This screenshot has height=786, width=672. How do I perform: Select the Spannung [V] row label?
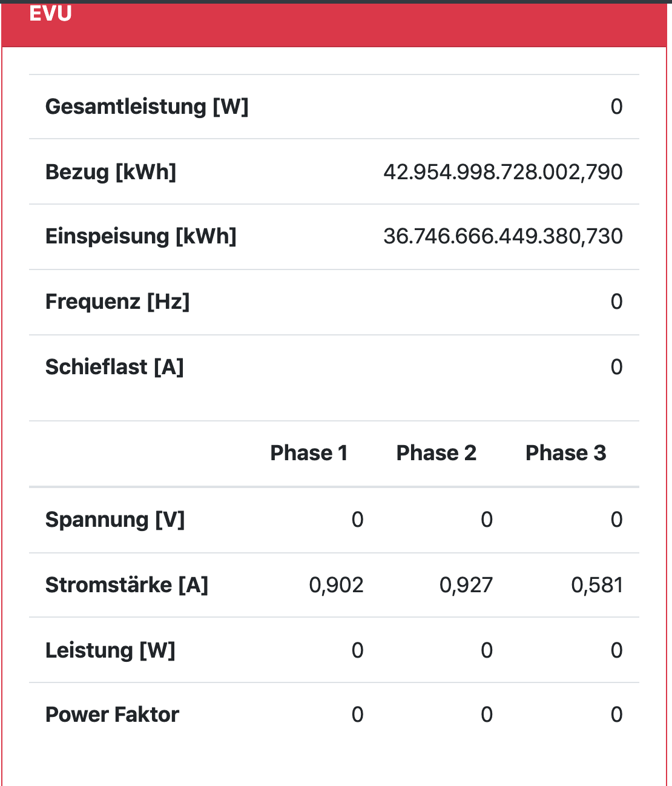click(x=115, y=520)
